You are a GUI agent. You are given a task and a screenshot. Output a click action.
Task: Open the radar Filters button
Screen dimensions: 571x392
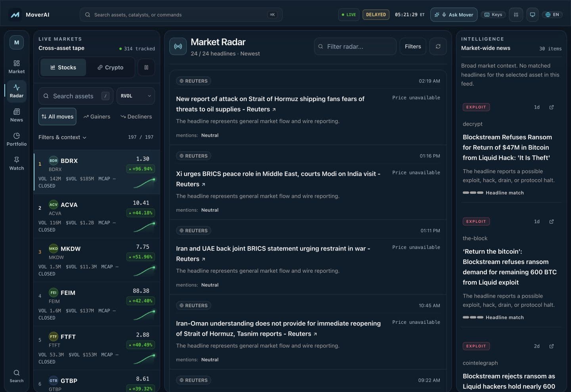[x=413, y=46]
